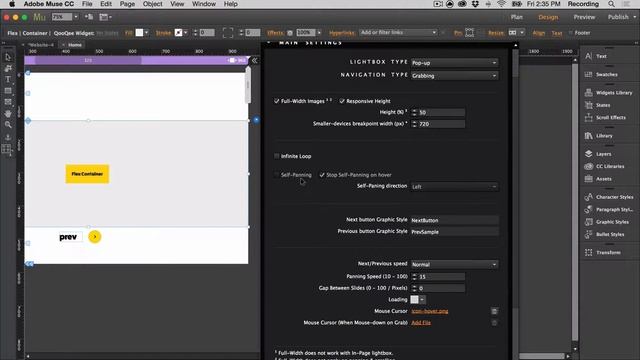Click the Panning Speed stepper arrows
This screenshot has height=360, width=640.
[414, 277]
